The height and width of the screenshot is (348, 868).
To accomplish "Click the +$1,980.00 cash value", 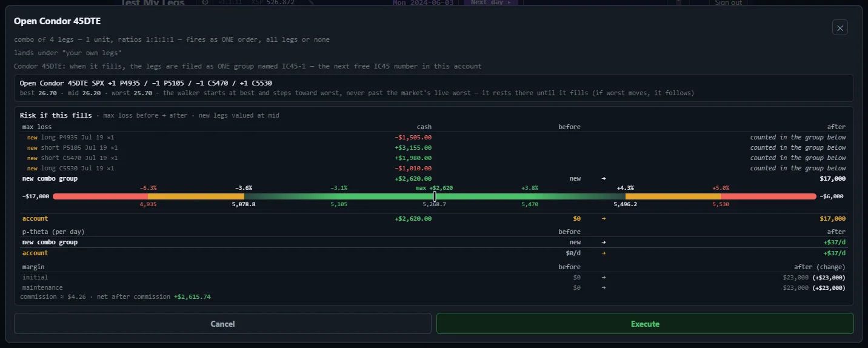I will point(413,158).
